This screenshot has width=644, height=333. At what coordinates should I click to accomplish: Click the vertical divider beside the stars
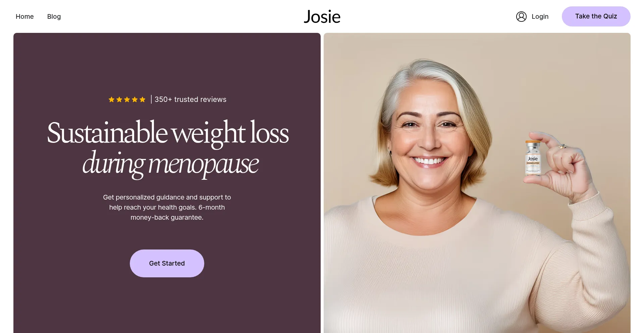[151, 99]
